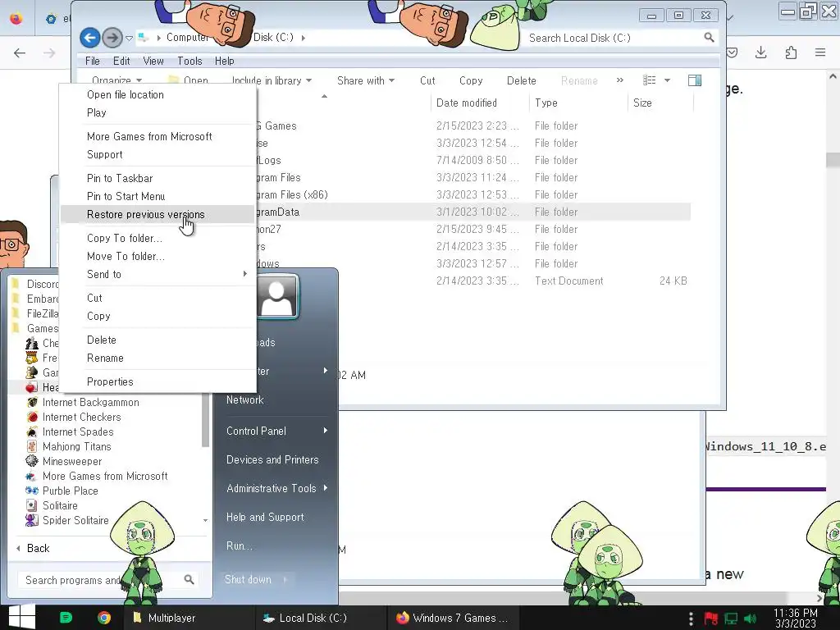Switch to Windows 7 Games Firefox taskbar button
840x630 pixels.
pos(452,618)
